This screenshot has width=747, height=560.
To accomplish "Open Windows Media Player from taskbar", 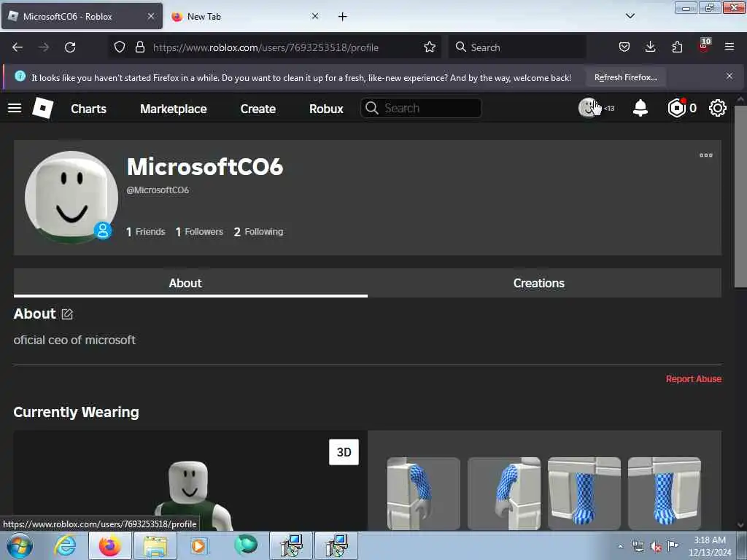I will click(x=198, y=545).
